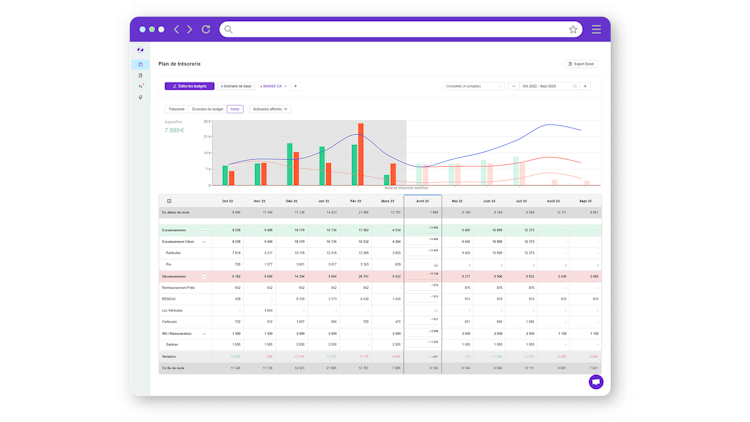Collapse the RH / Rémunération row
This screenshot has height=422, width=750.
tap(204, 334)
